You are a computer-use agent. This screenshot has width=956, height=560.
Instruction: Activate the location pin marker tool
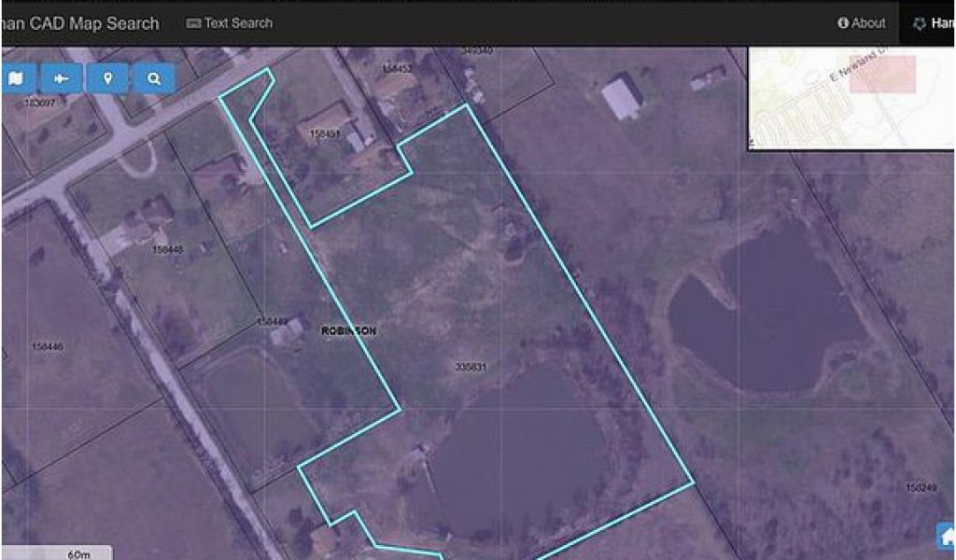108,78
